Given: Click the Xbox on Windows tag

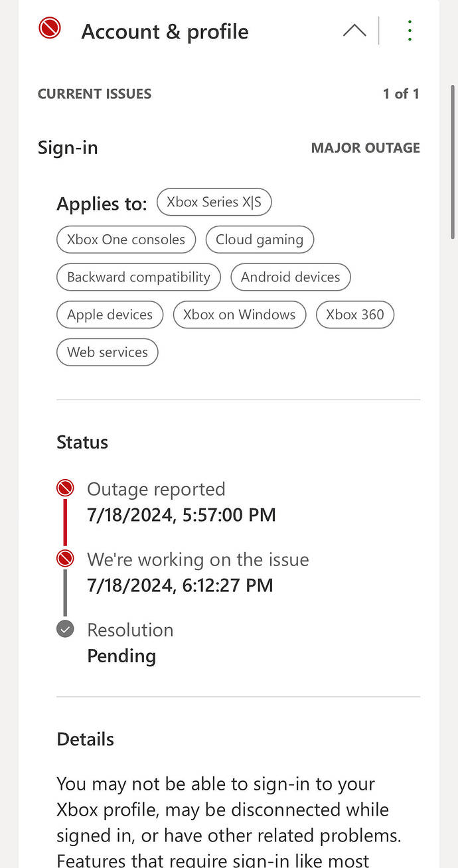Looking at the screenshot, I should 240,315.
